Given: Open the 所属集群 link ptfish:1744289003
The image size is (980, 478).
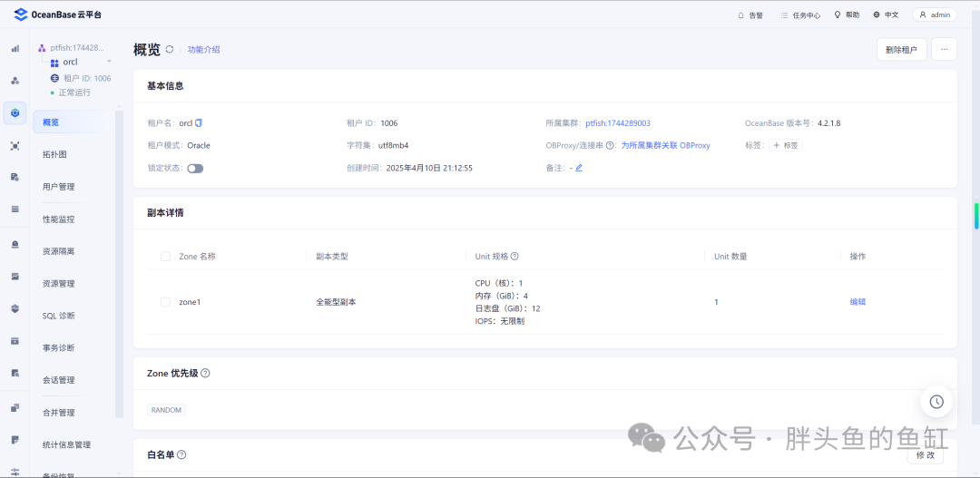Looking at the screenshot, I should click(x=618, y=123).
